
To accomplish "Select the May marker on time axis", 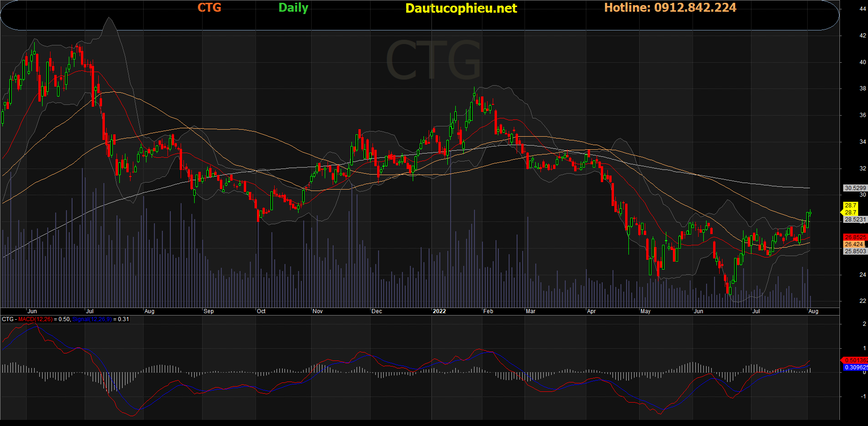I will (645, 311).
